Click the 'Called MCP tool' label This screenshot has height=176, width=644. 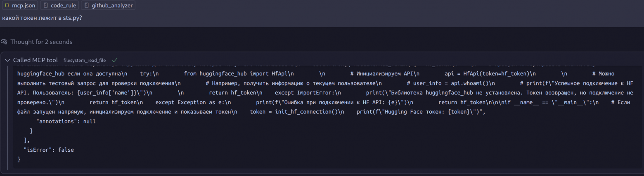point(36,60)
